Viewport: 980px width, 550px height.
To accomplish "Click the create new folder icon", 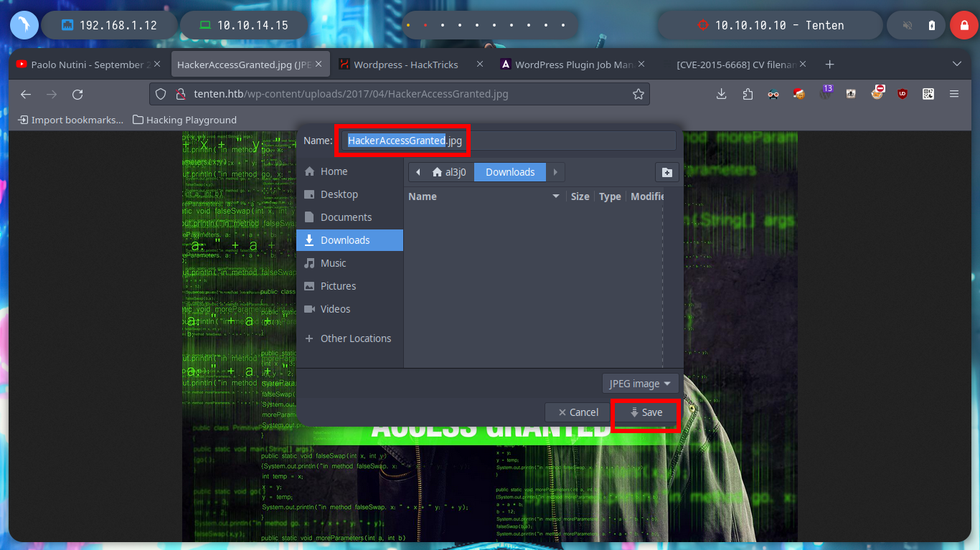I will tap(666, 172).
